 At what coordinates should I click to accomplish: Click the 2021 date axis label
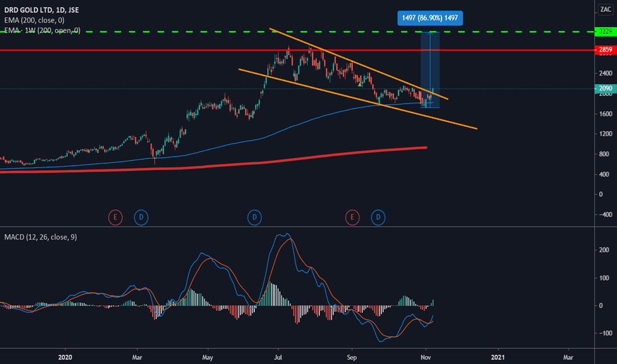(498, 357)
